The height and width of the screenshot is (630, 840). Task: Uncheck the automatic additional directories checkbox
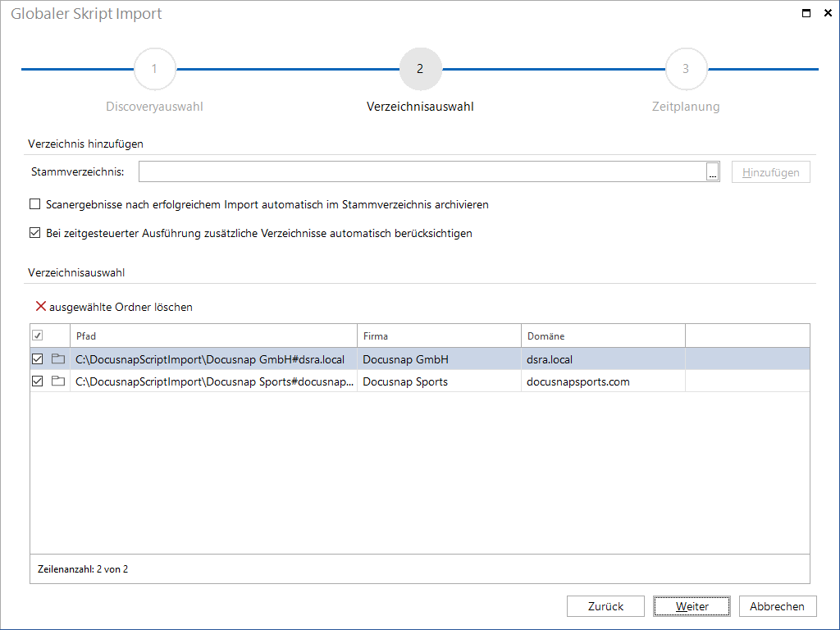(x=34, y=233)
